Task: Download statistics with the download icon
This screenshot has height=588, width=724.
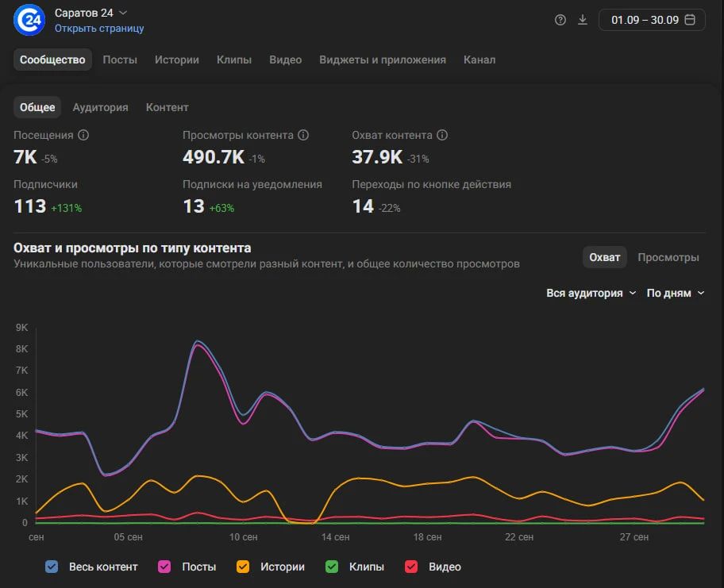Action: 583,20
